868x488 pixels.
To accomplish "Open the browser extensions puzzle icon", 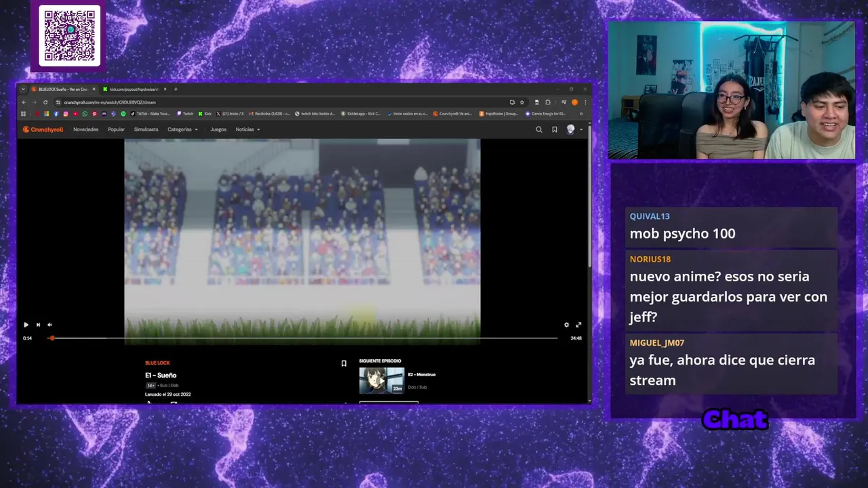I will [548, 102].
